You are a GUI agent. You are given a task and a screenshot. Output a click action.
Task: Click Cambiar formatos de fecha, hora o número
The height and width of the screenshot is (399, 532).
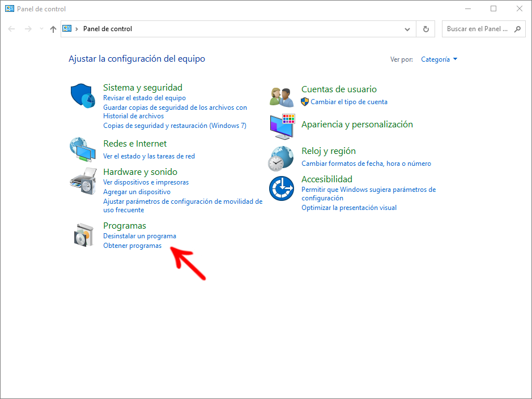tap(367, 164)
